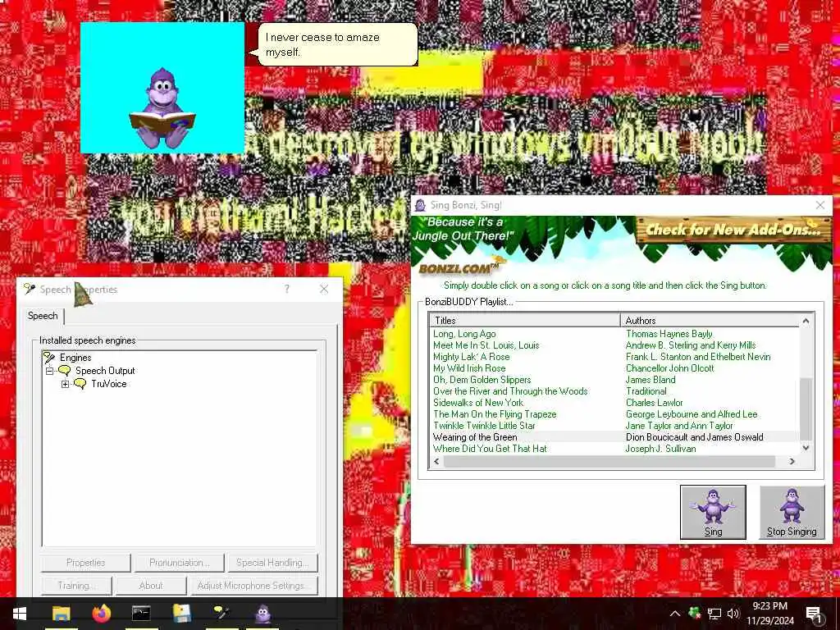Click Speech Properties title bar microphone icon
The height and width of the screenshot is (630, 840).
tap(30, 290)
